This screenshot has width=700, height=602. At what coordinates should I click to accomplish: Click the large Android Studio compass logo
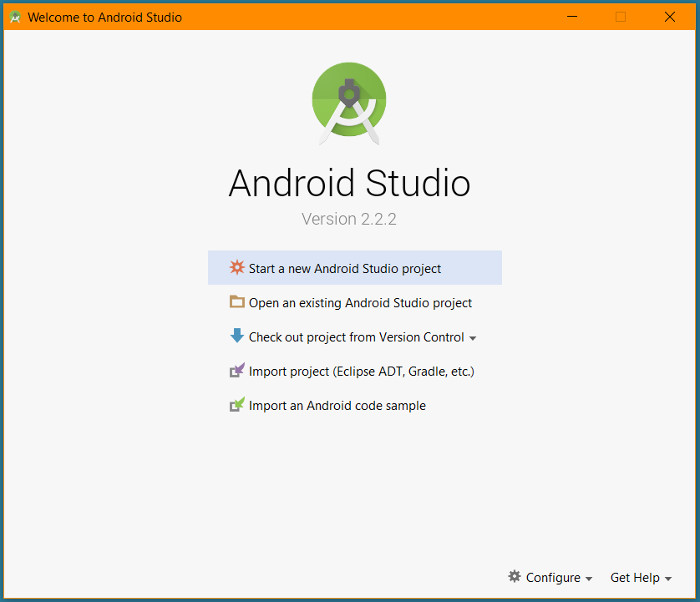349,103
